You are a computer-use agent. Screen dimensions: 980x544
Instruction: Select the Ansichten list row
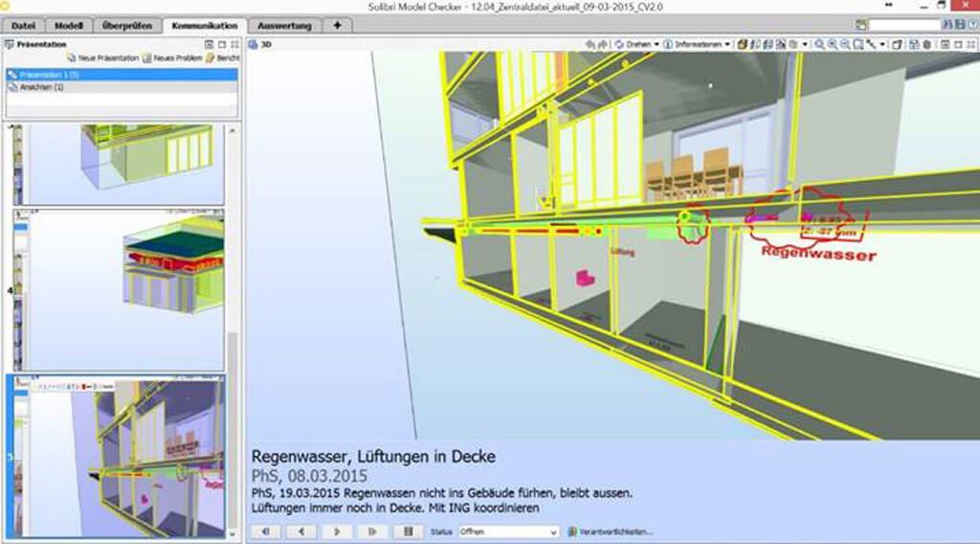coord(122,87)
